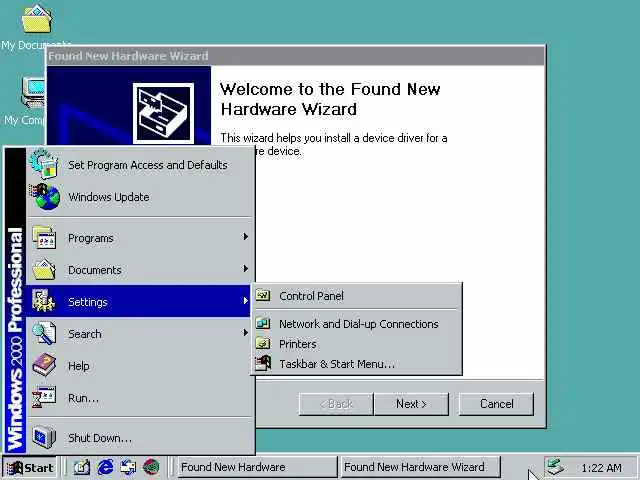Choose Shut Down from Start menu
This screenshot has width=640, height=480.
click(139, 438)
